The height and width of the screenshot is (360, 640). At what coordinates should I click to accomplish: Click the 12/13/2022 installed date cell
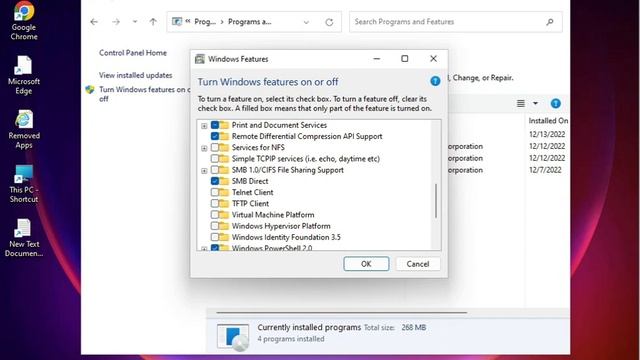(547, 134)
